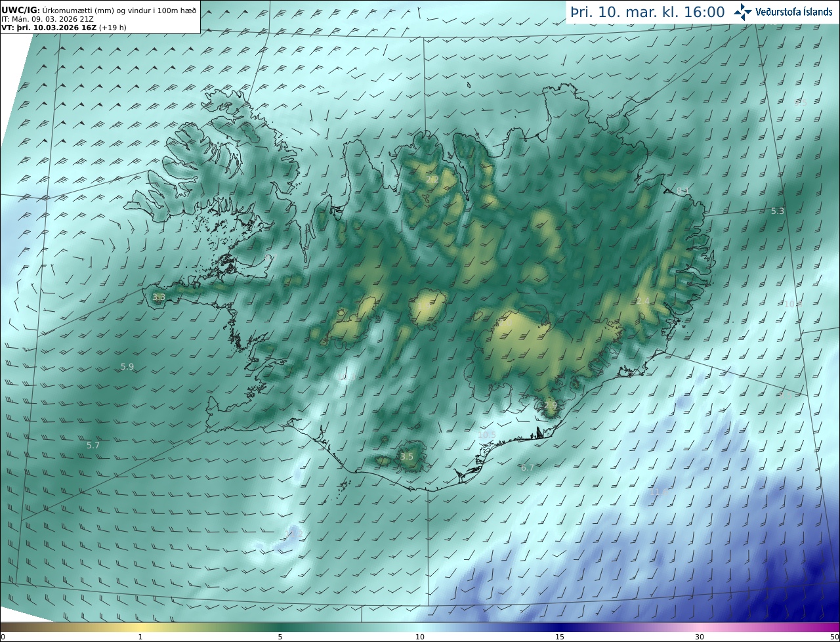
Task: Click the 6.7 value offshore to the south
Action: point(528,467)
